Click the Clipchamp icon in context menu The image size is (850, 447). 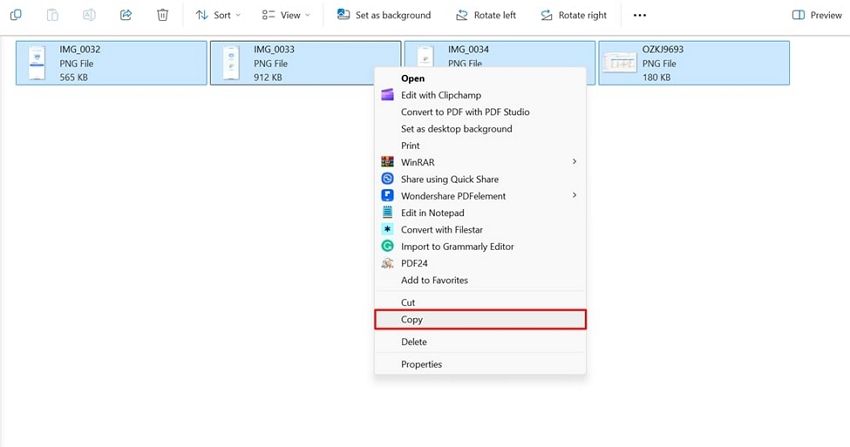click(388, 95)
